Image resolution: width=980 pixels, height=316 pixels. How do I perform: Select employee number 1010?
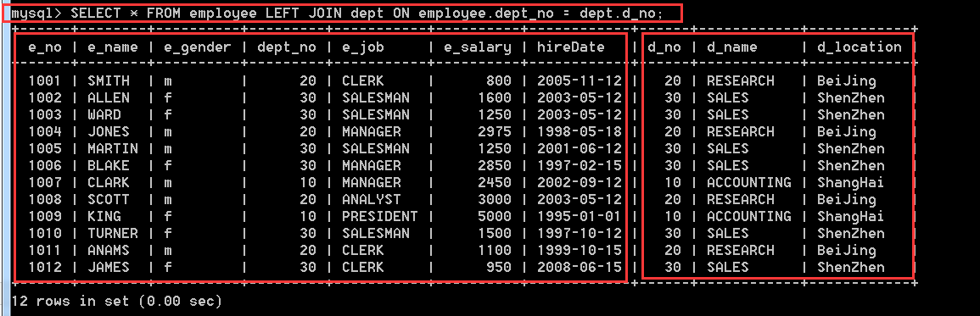45,233
